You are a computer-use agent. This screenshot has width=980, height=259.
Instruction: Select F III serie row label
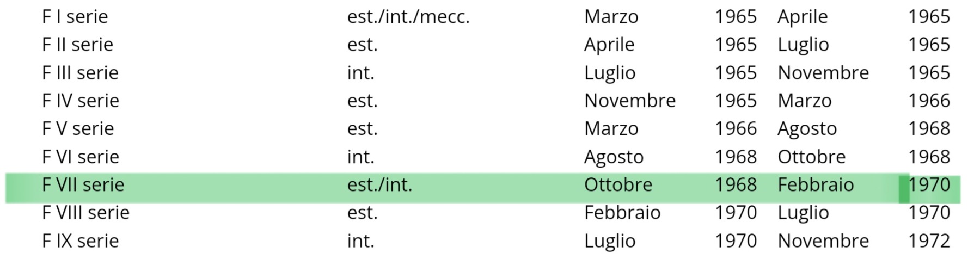pyautogui.click(x=81, y=73)
